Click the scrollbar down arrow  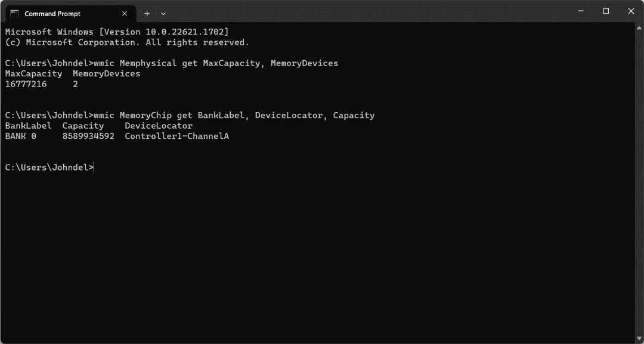click(x=639, y=339)
